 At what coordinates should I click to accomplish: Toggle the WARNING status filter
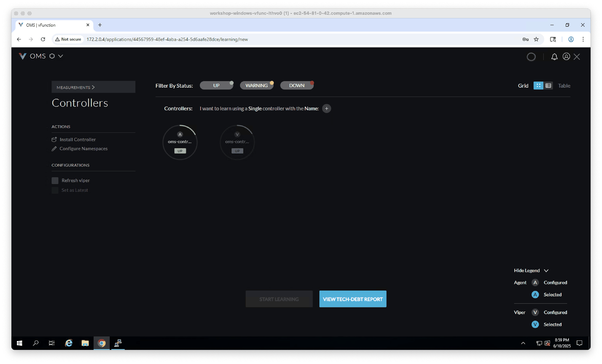click(256, 86)
